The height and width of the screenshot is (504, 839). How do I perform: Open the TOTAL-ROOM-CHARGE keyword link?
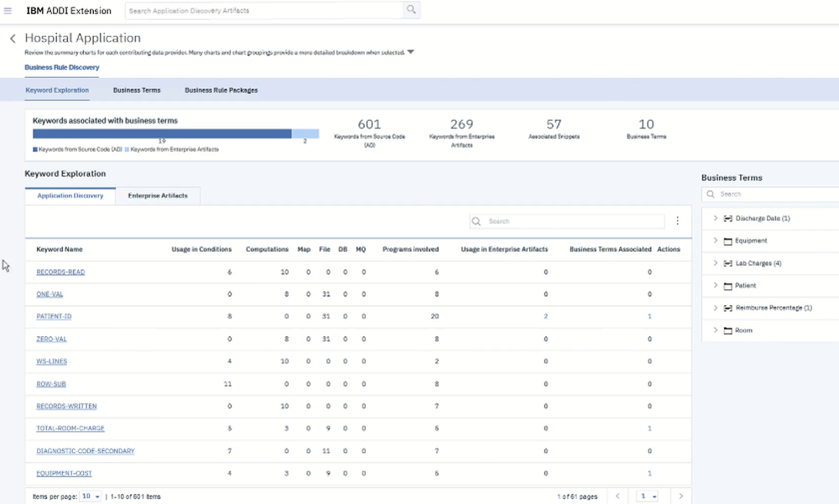pyautogui.click(x=70, y=429)
